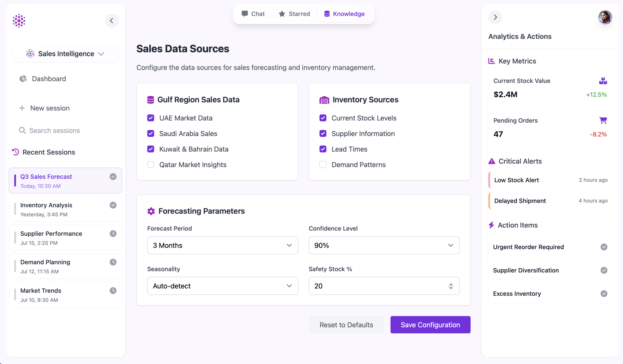Click the Current Stock Value boxes icon
This screenshot has height=364, width=623.
[603, 81]
